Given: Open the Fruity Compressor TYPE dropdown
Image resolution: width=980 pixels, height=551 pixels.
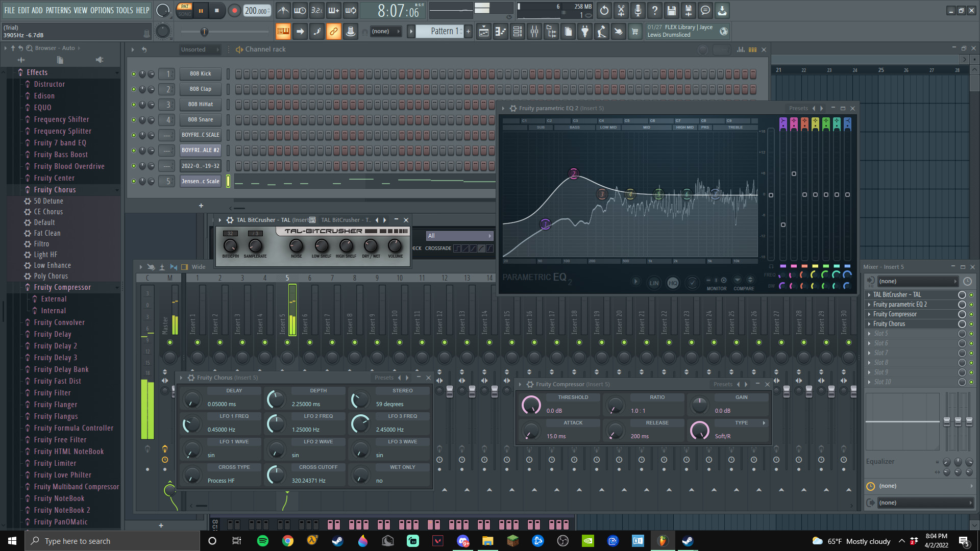Looking at the screenshot, I should [x=741, y=423].
